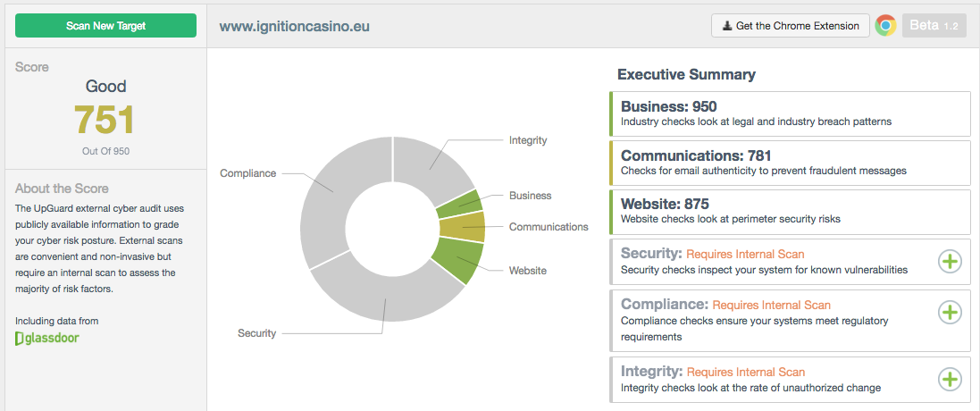
Task: Click the Compliance chart label
Action: (247, 173)
